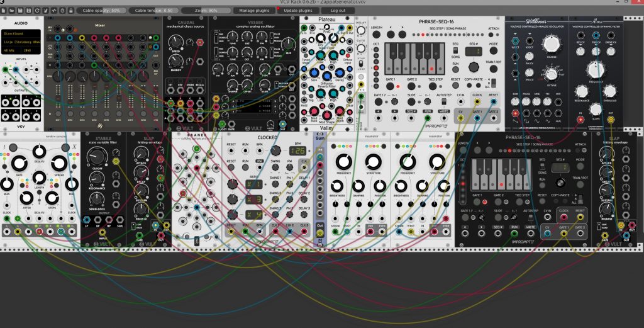Screen dimensions: 644x328
Task: Toggle SEQ/SONG switch on top PHRASE-SEQ-16
Action: point(455,50)
